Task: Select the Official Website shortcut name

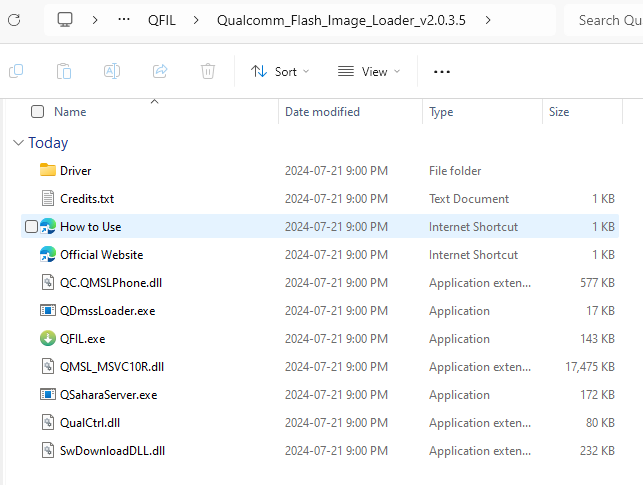Action: [x=102, y=255]
